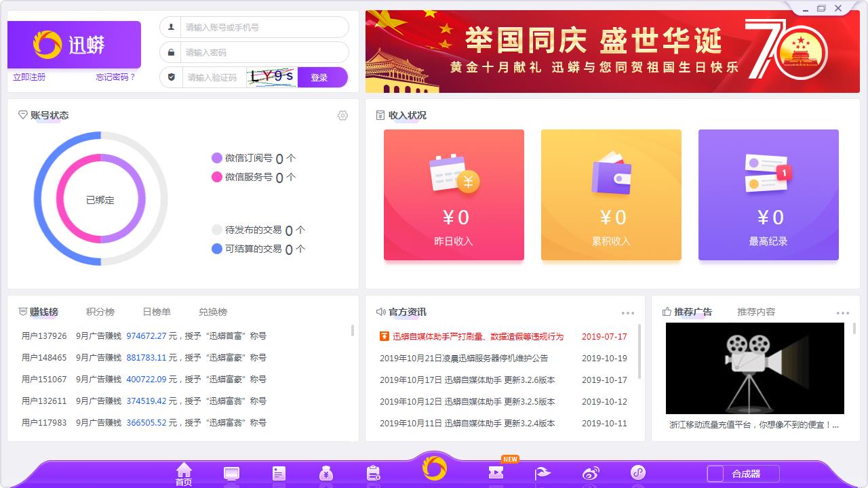Open the clipboard task icon in bottom bar

373,473
